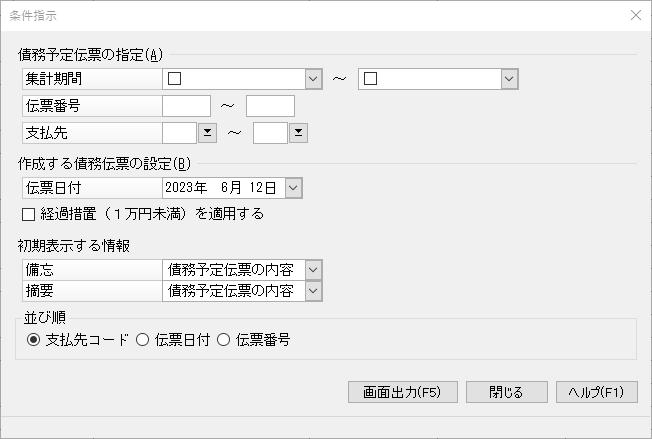Open help with ヘルプ(F1) button
Screen dimensions: 652x439
pos(597,392)
